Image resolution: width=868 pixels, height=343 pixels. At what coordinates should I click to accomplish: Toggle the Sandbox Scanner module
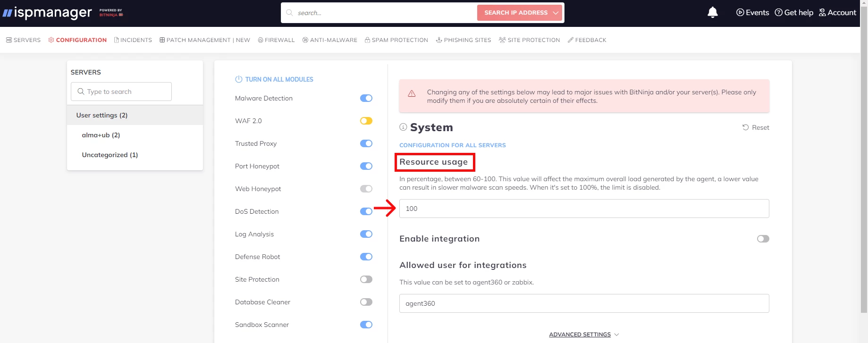tap(366, 325)
